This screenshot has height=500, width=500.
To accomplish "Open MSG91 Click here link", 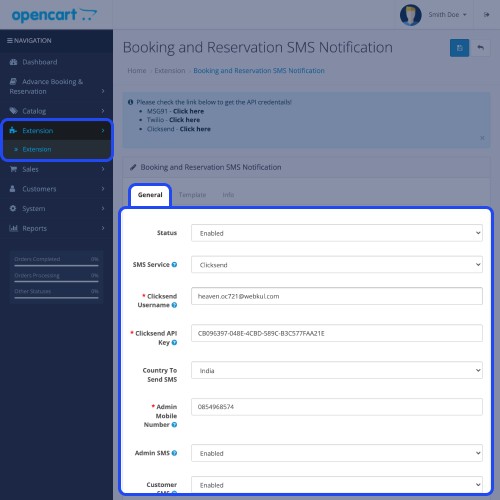I will point(188,111).
